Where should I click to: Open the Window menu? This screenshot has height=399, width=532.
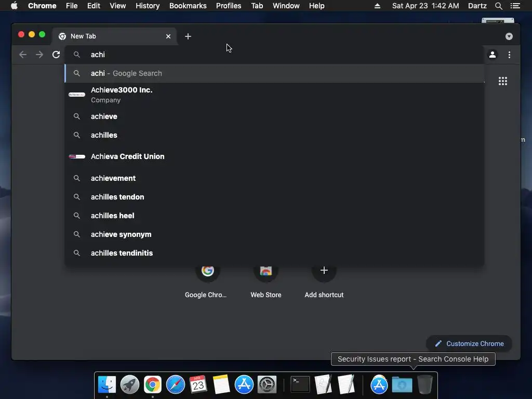coord(286,6)
